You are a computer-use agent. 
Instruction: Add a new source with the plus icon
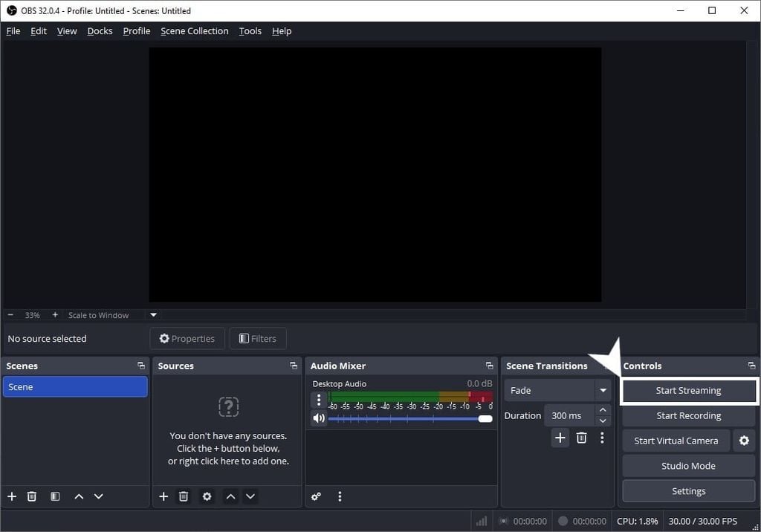coord(163,496)
